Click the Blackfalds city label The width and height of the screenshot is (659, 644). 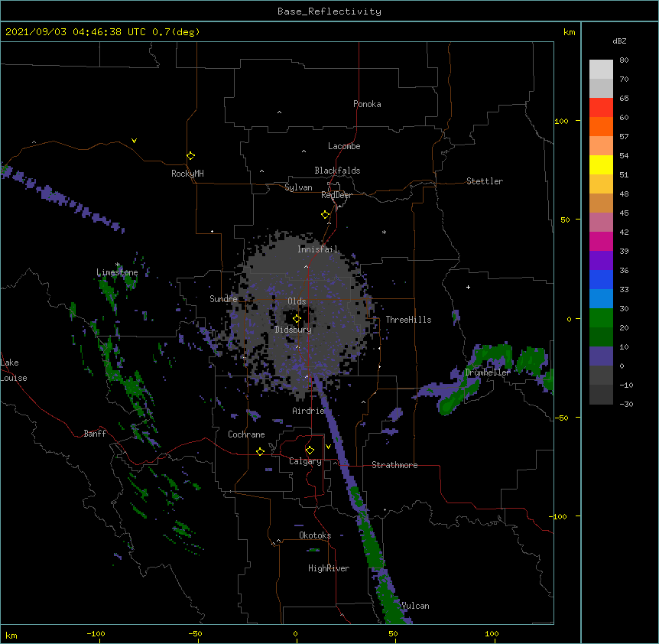click(337, 171)
